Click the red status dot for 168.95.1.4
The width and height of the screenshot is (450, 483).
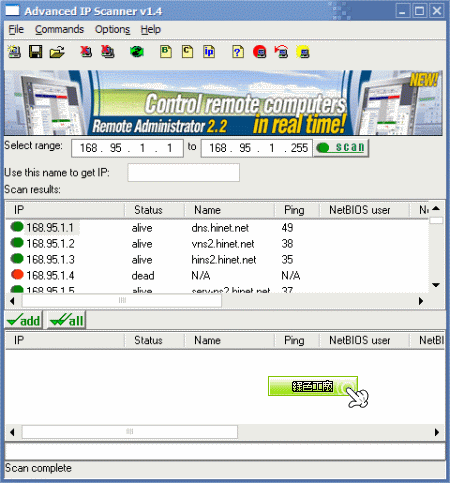tap(17, 275)
